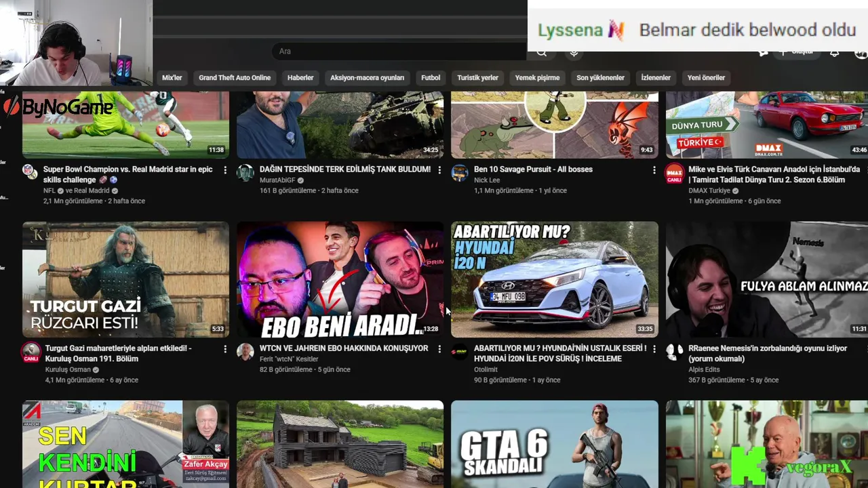868x488 pixels.
Task: Play the goalkeeper kick video thumbnail
Action: (x=125, y=124)
